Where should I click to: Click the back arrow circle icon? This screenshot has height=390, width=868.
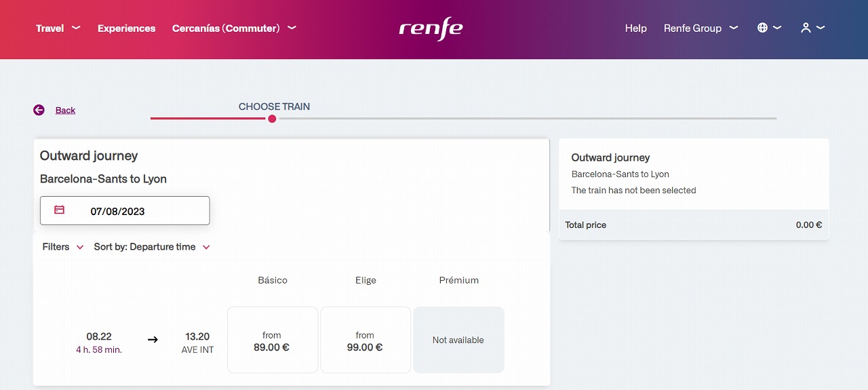point(39,110)
